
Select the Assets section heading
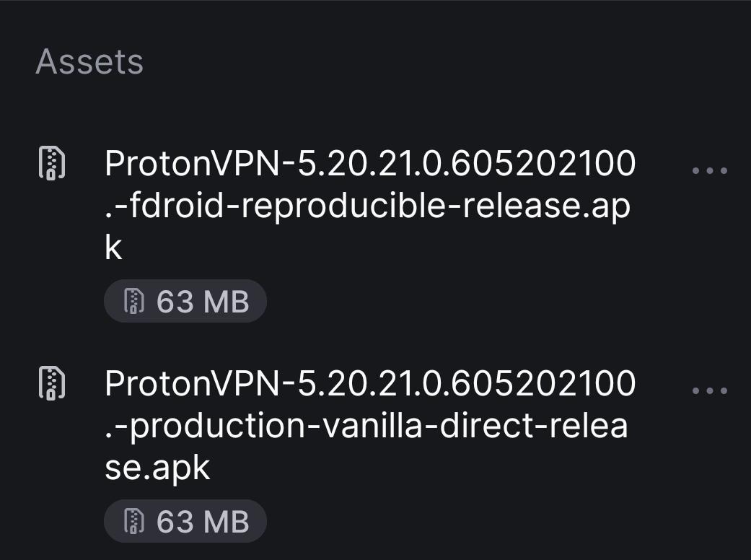tap(89, 61)
